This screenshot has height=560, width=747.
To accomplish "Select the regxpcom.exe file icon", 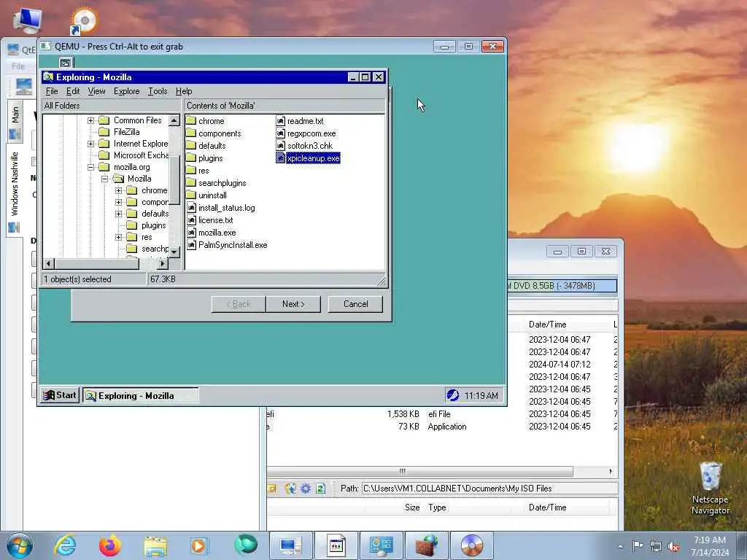I will (280, 133).
